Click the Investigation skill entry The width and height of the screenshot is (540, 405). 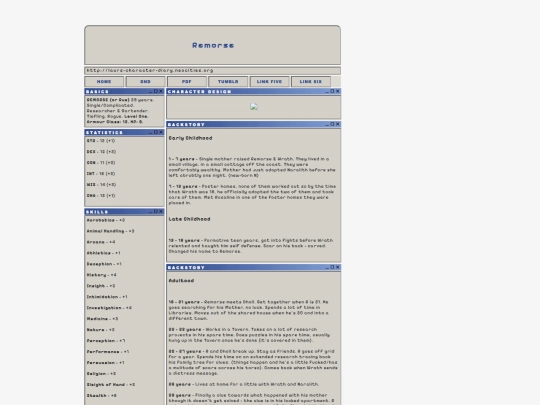(x=109, y=308)
